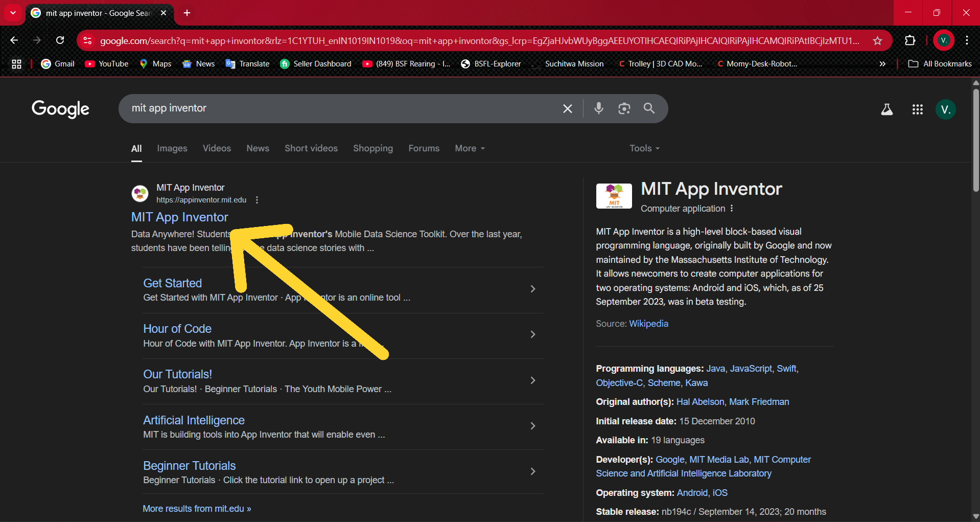980x522 pixels.
Task: Open BSF Rearing YouTube bookmark
Action: pyautogui.click(x=406, y=64)
